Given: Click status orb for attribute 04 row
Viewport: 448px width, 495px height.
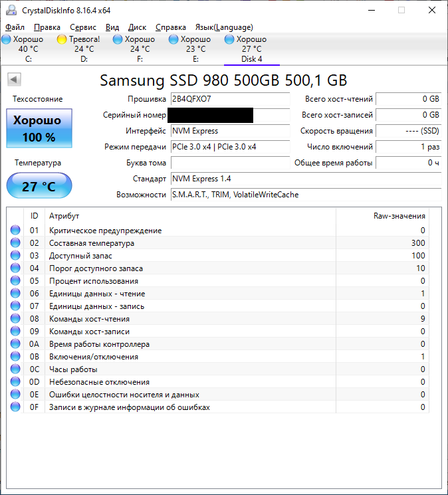Looking at the screenshot, I should (15, 268).
